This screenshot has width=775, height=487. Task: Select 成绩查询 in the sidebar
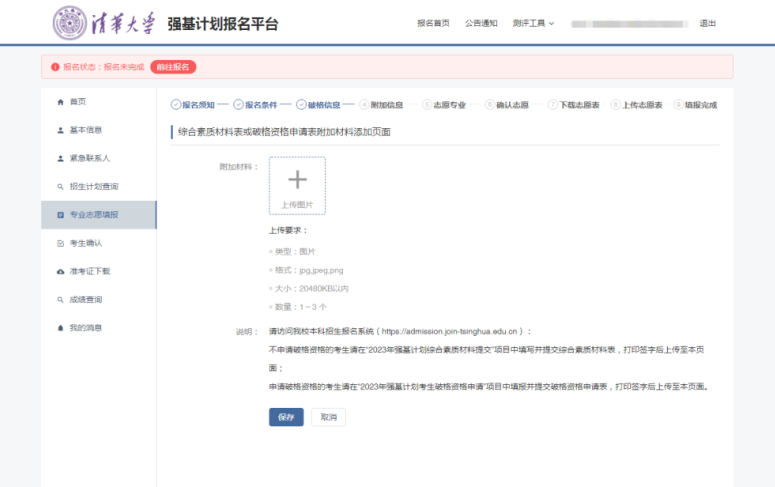pyautogui.click(x=99, y=299)
